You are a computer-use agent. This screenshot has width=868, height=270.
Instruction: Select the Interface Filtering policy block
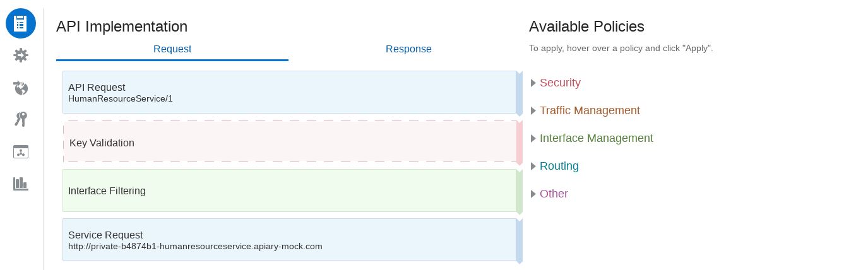[x=289, y=191]
